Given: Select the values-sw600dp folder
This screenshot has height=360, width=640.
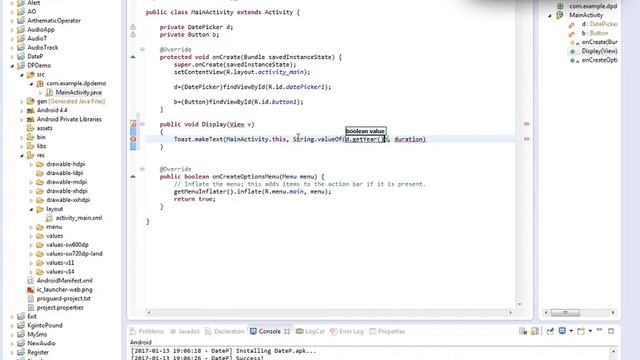Looking at the screenshot, I should coord(67,245).
